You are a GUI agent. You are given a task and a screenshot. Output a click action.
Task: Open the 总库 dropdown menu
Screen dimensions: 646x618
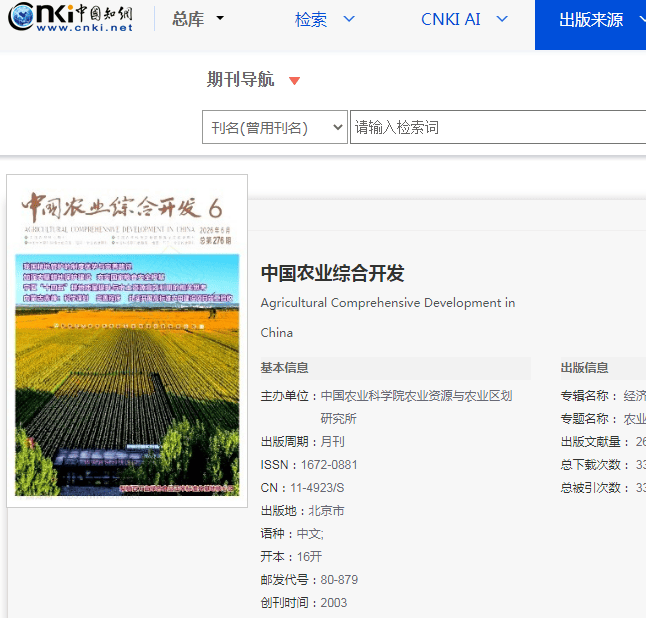(198, 19)
